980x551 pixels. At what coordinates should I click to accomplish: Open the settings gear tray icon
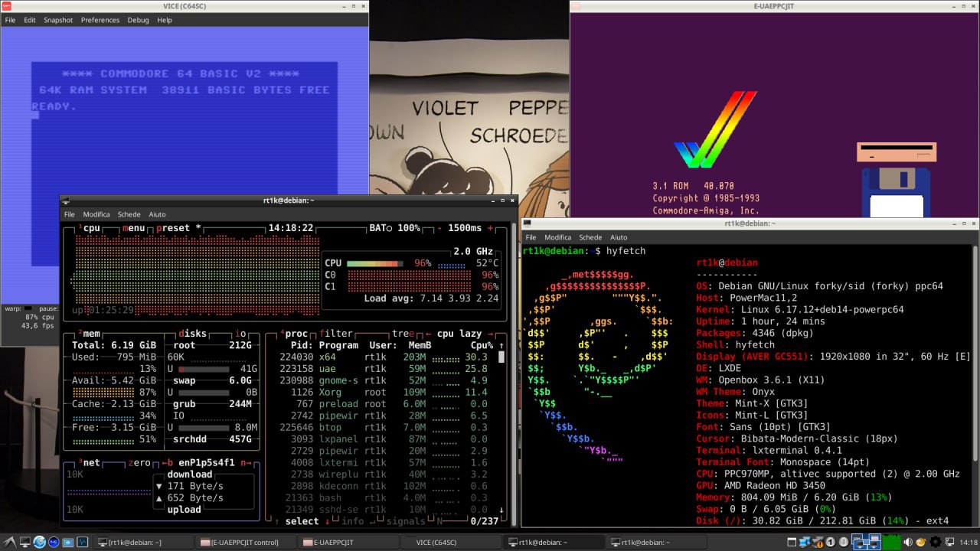[935, 543]
